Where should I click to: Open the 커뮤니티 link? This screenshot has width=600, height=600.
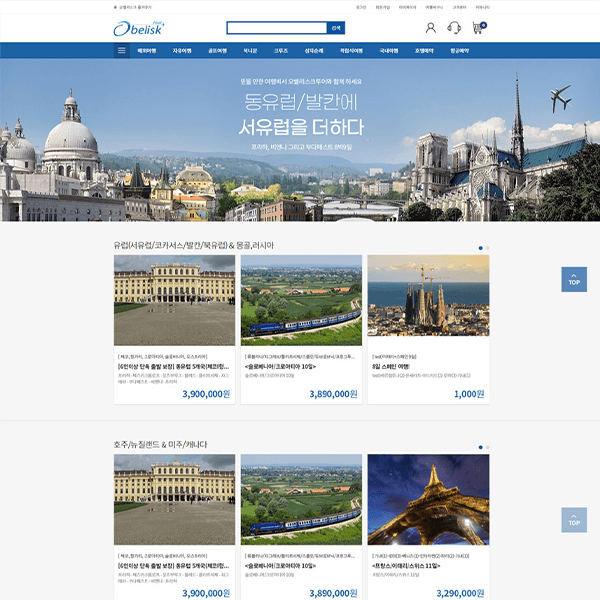(x=483, y=7)
